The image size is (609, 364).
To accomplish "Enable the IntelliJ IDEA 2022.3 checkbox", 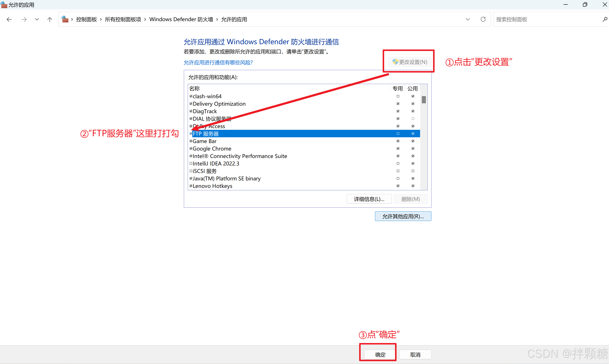I will pos(191,163).
